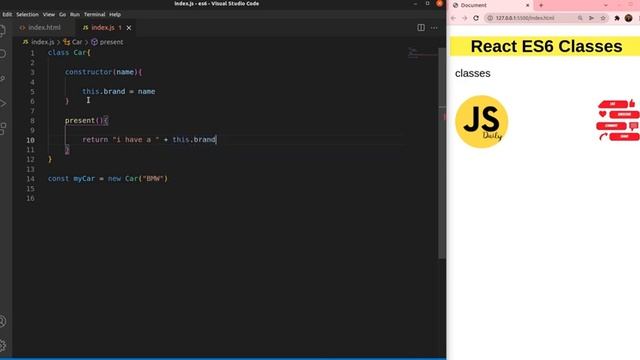
Task: Open the Run menu
Action: coord(75,14)
